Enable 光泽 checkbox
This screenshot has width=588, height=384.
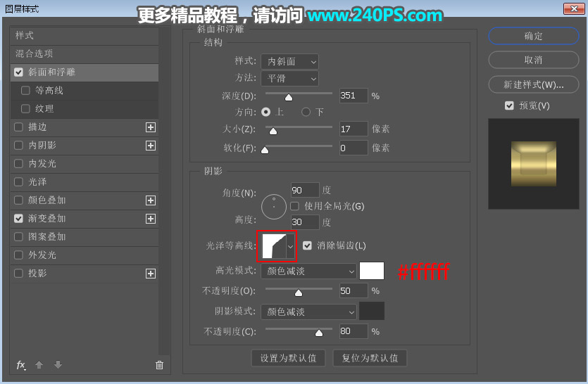click(18, 182)
